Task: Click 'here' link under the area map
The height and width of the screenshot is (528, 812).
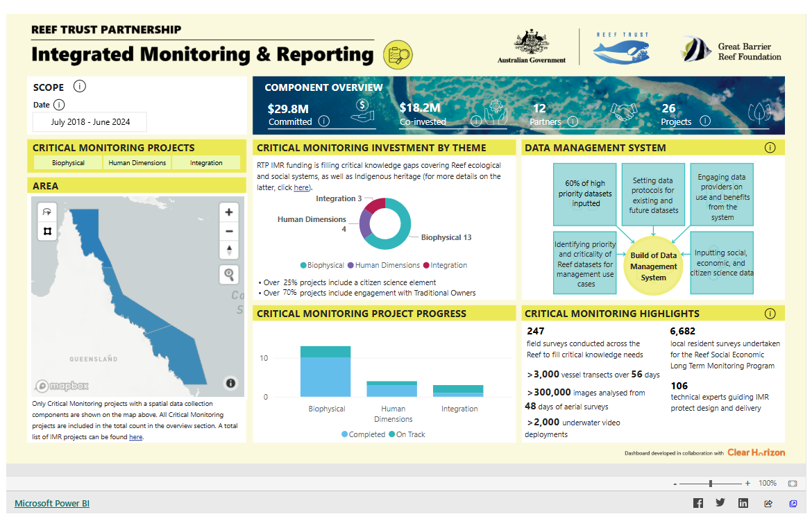Action: tap(135, 437)
